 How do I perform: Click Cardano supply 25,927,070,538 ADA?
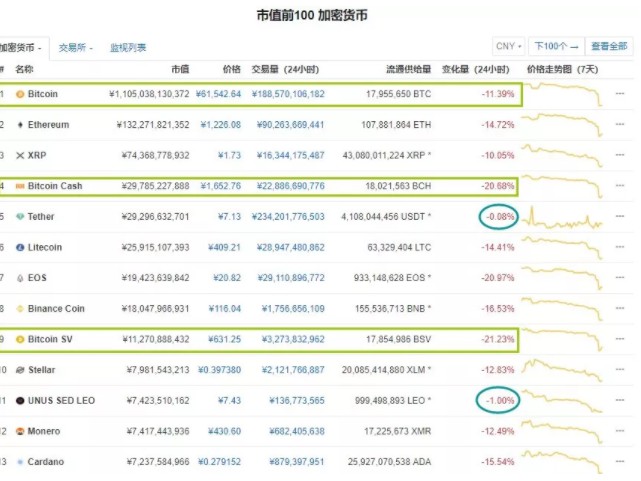click(x=390, y=462)
